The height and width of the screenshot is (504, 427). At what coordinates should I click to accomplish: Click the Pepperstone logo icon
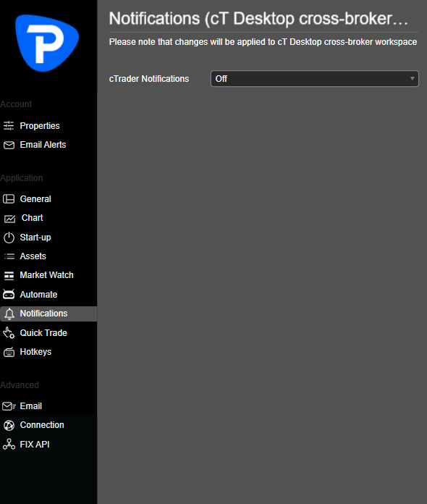coord(47,43)
